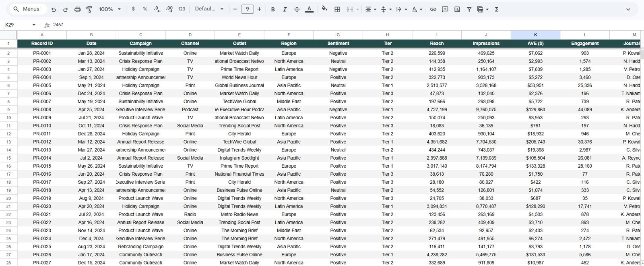Create a filter
The image size is (644, 266).
click(469, 9)
